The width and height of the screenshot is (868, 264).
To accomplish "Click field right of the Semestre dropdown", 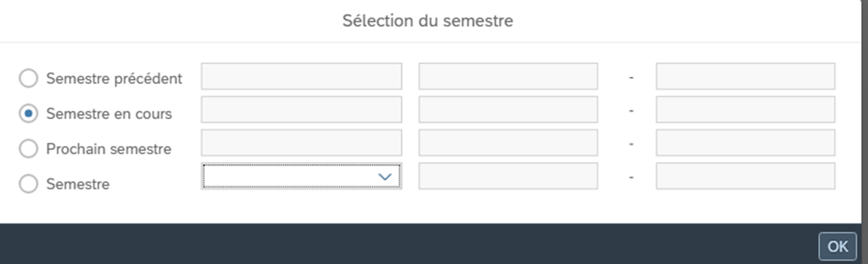I will (508, 176).
